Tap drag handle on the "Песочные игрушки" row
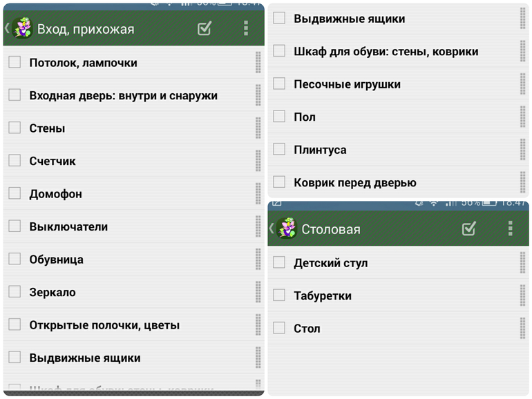Viewport: 532px width, 399px height. click(522, 84)
